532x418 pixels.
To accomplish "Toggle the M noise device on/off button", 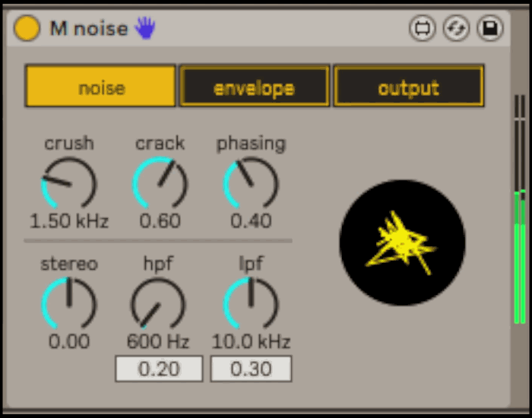I will coord(27,29).
